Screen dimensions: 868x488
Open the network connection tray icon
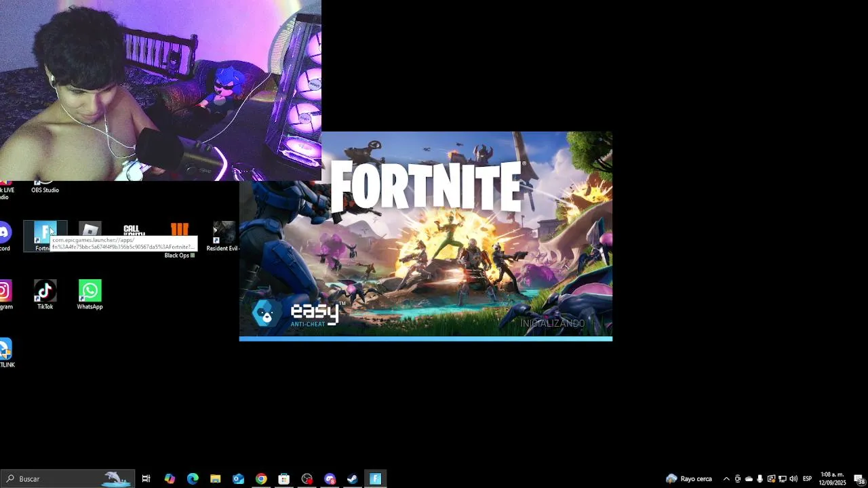(782, 479)
